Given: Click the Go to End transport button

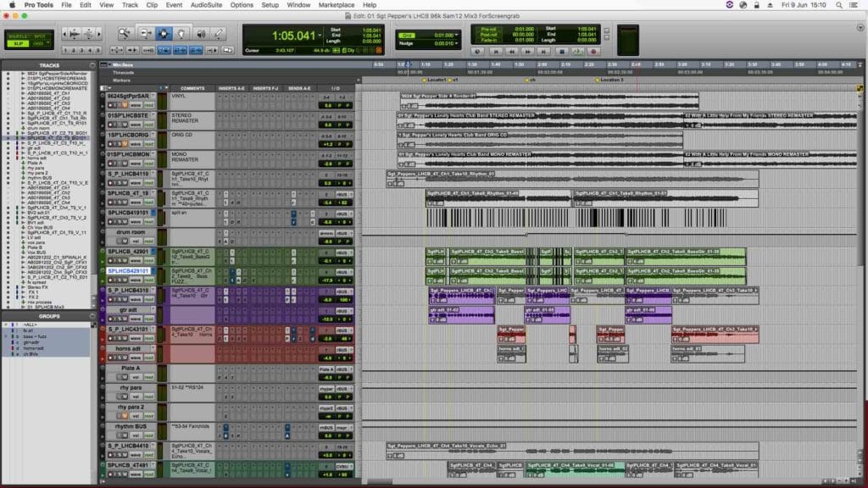Looking at the screenshot, I should pos(543,52).
